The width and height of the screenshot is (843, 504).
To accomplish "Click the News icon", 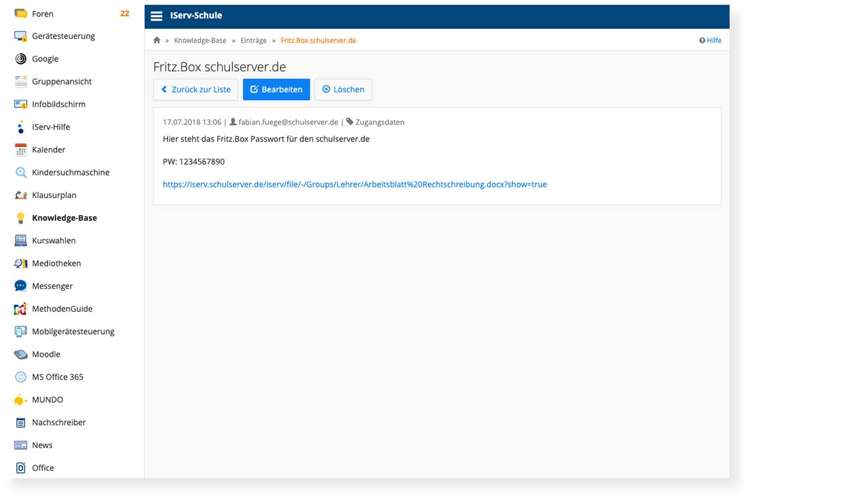I will [x=20, y=445].
